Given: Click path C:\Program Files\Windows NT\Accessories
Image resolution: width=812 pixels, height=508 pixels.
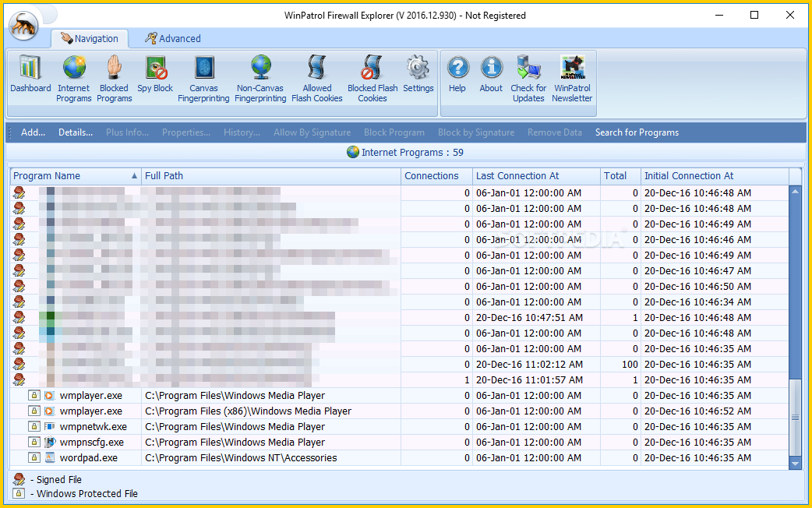Looking at the screenshot, I should (241, 458).
